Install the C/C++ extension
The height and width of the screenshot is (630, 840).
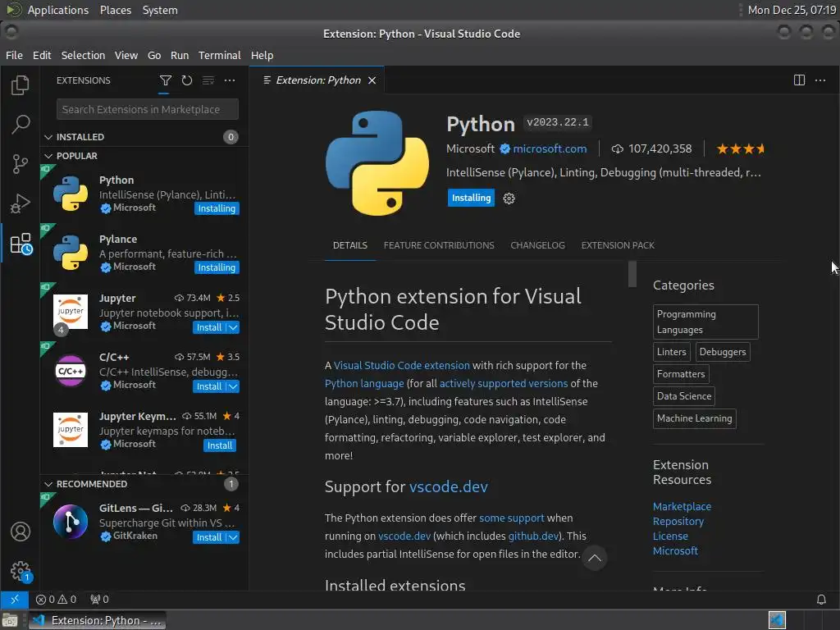pos(209,386)
